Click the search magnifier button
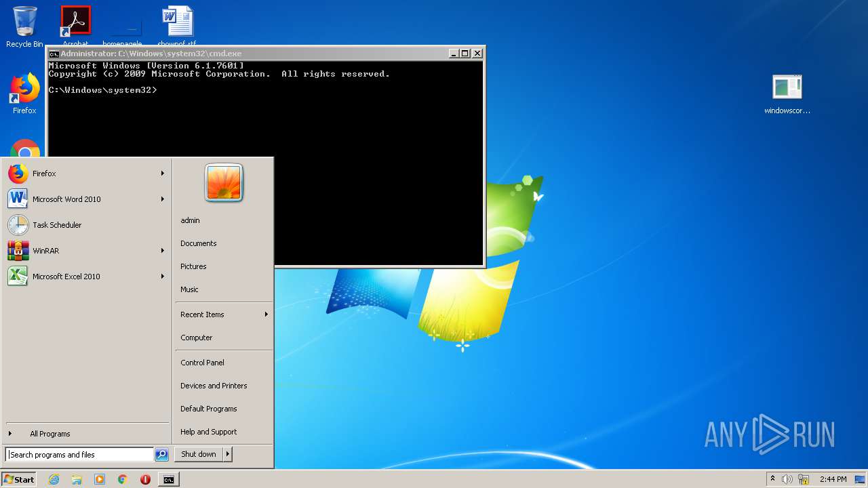 point(161,455)
